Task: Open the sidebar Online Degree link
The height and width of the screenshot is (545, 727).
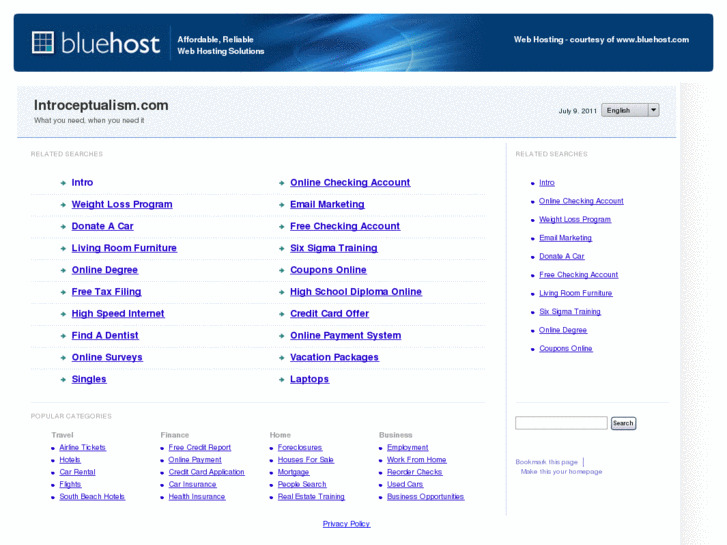Action: click(x=563, y=330)
